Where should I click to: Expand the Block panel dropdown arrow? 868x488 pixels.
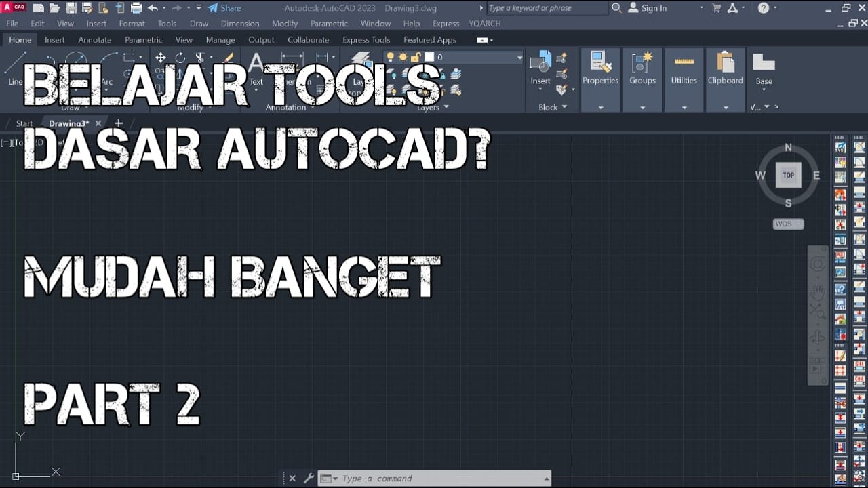(564, 107)
